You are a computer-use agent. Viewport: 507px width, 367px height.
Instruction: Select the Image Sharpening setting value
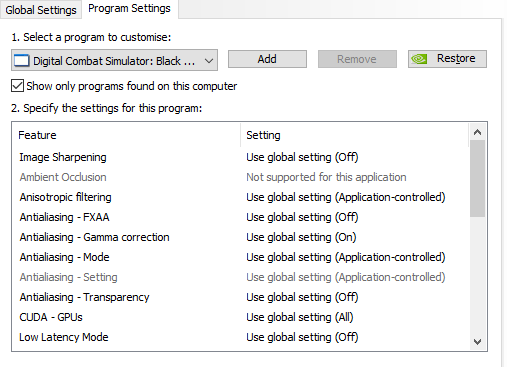302,157
